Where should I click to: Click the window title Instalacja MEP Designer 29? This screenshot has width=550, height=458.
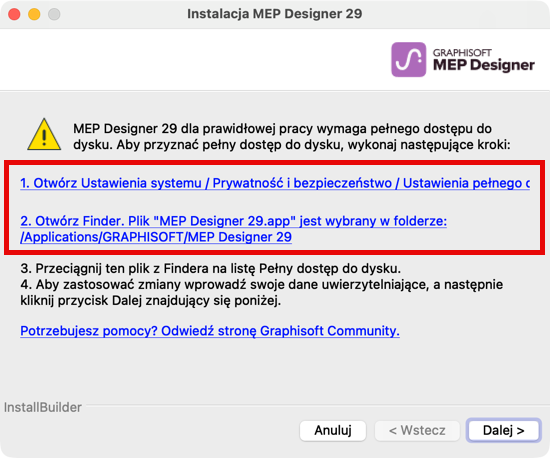[275, 14]
